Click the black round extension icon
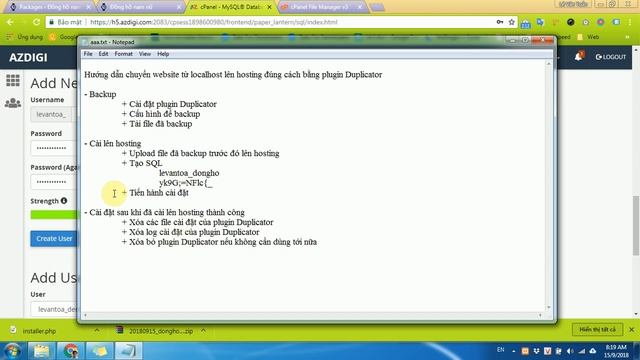Viewport: 640px width, 360px height. tap(570, 22)
